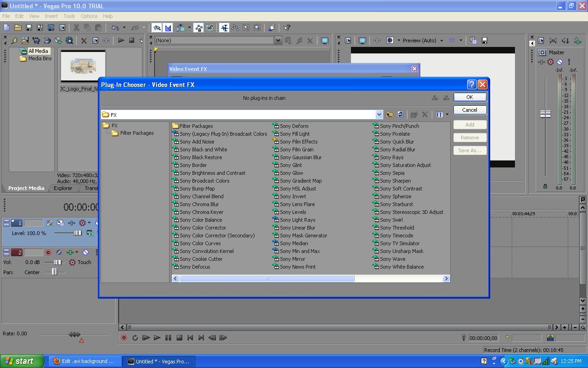Open the File menu

coord(6,16)
